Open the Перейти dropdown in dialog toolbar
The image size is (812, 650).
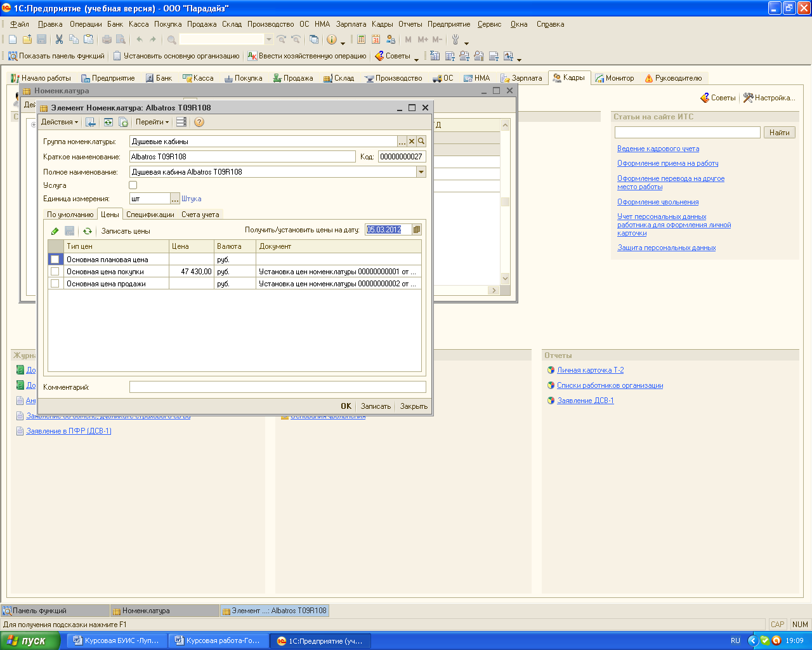pyautogui.click(x=152, y=122)
